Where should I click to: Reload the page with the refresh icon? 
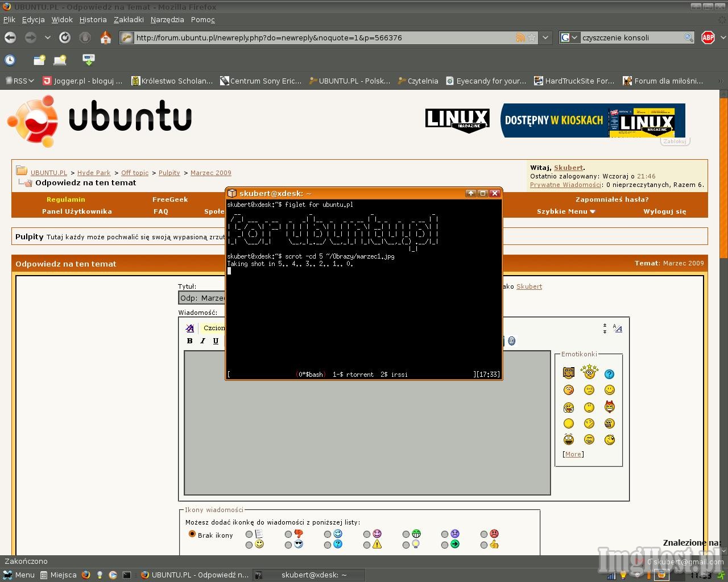65,38
